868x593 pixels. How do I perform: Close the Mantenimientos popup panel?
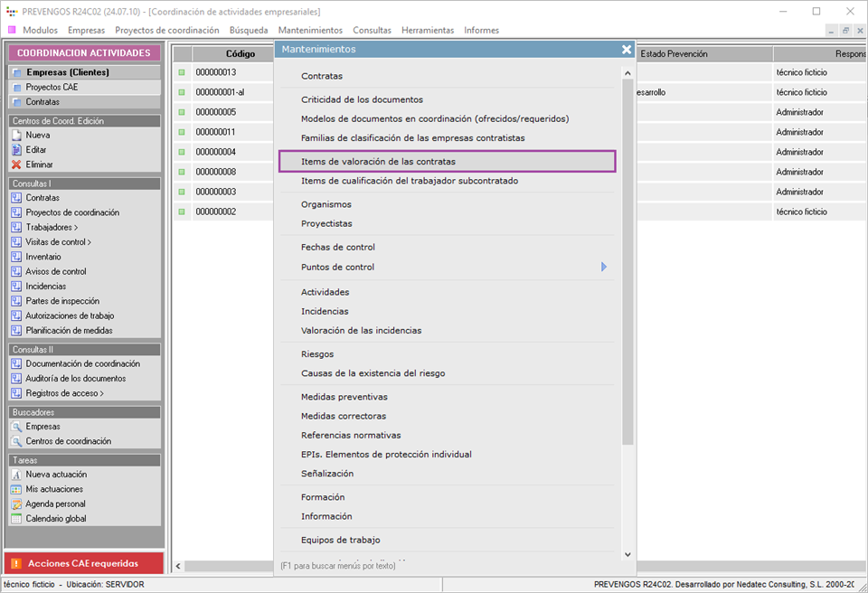pos(626,50)
